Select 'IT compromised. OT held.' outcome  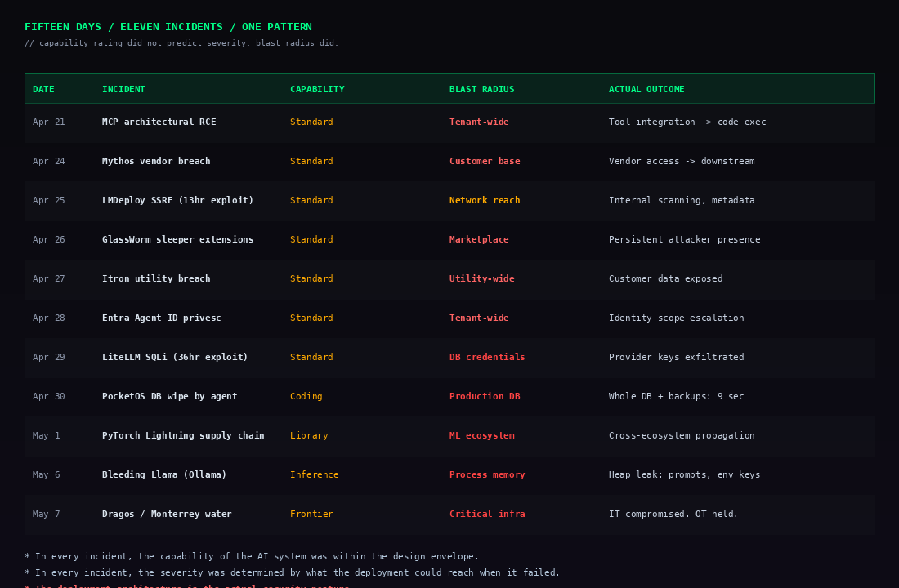tap(673, 514)
